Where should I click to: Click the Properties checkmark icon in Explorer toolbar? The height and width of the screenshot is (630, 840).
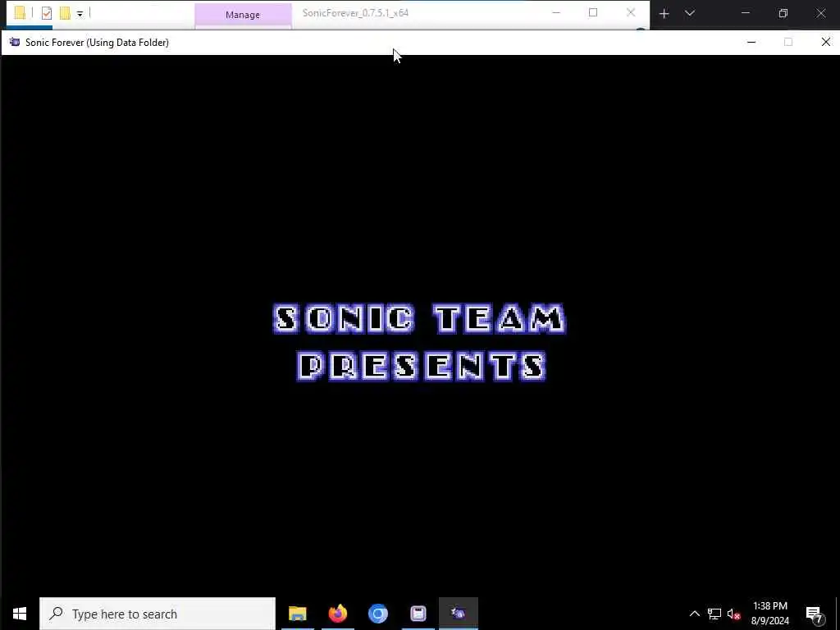pos(47,13)
